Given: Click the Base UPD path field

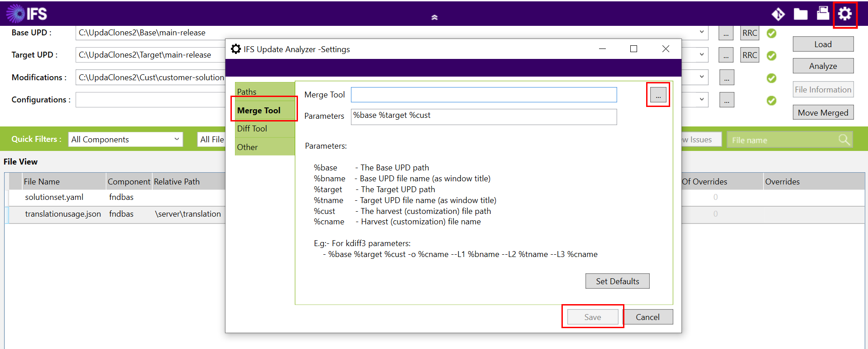Looking at the screenshot, I should pos(392,33).
